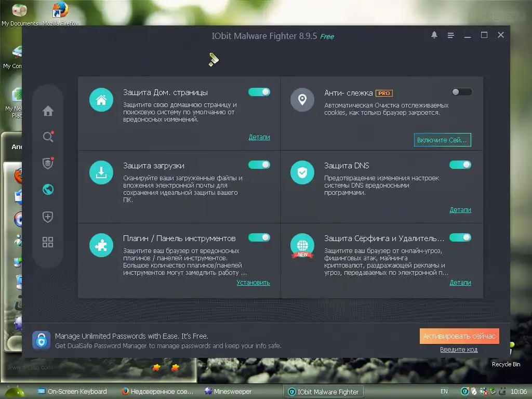Click the Download protection arrow icon
Screen dimensions: 532x399
click(x=101, y=172)
